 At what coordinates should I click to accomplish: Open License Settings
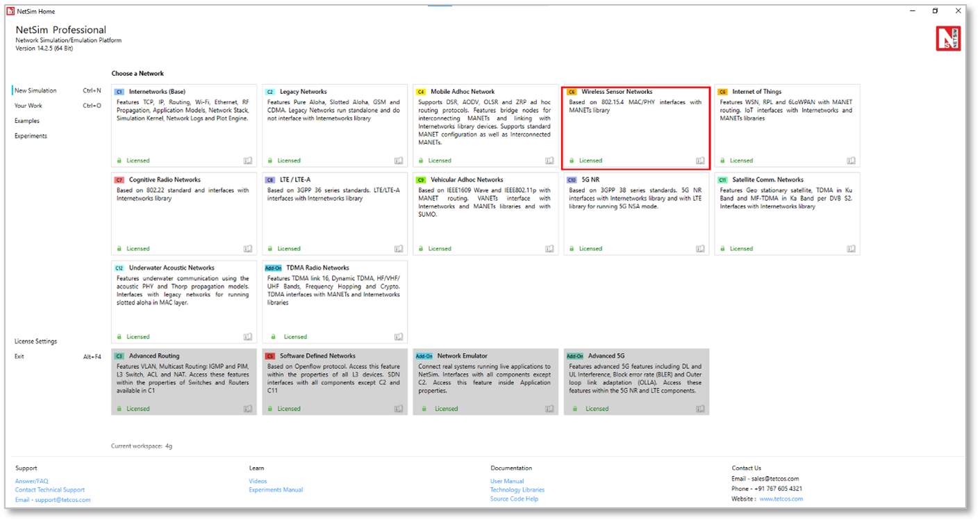36,341
